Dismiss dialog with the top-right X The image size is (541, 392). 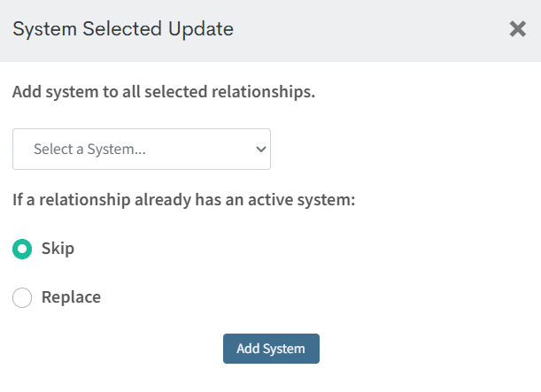point(518,29)
